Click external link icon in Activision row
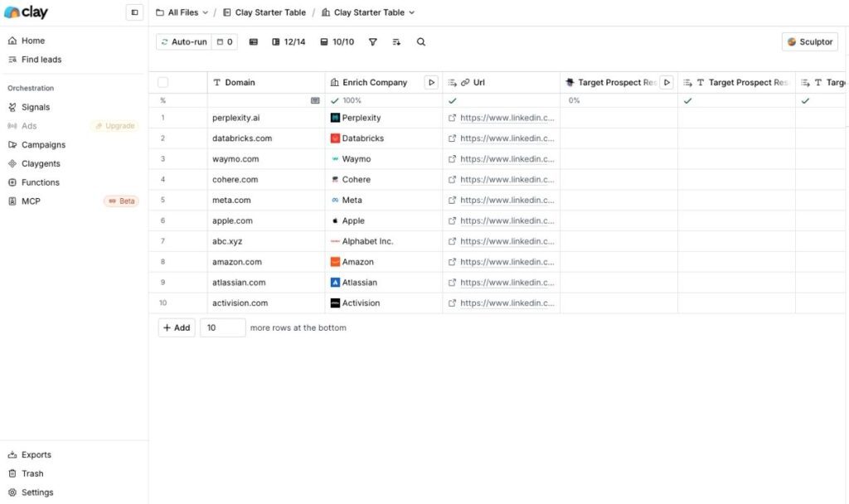The width and height of the screenshot is (849, 504). 452,303
